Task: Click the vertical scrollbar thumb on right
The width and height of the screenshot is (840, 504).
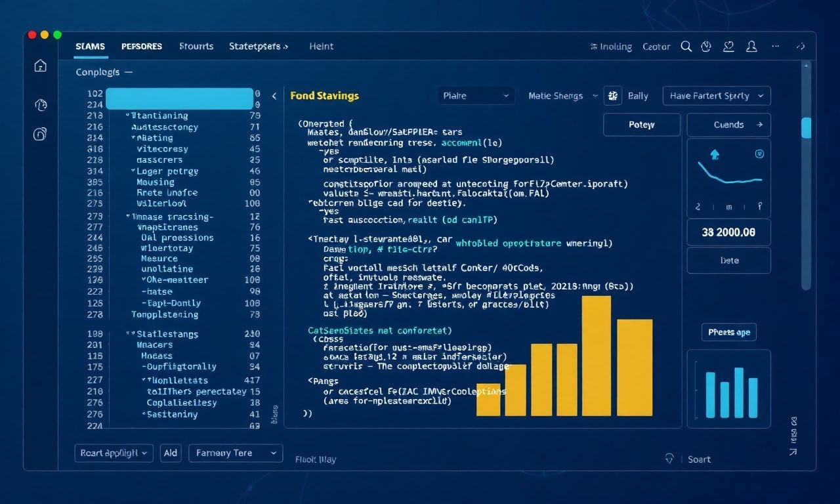Action: (x=806, y=127)
